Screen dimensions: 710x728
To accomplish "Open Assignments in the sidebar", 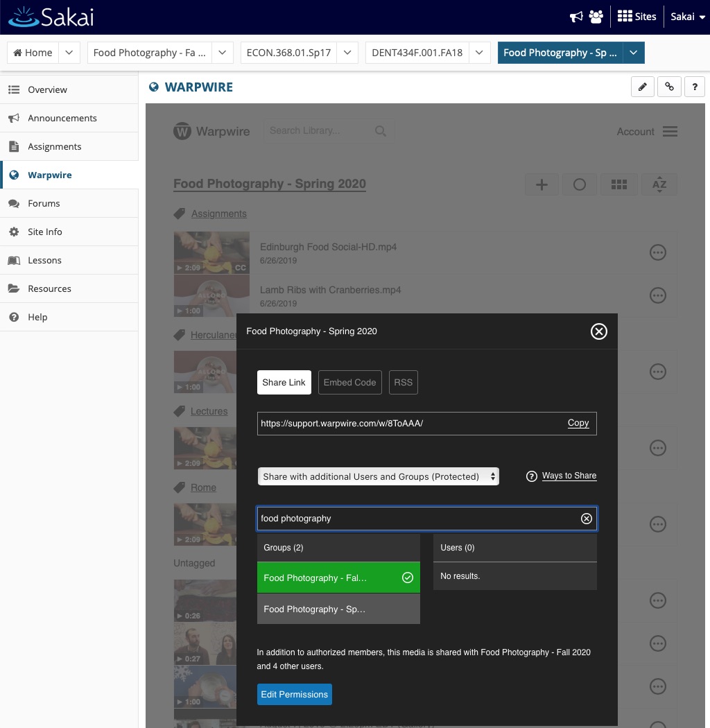I will (69, 147).
